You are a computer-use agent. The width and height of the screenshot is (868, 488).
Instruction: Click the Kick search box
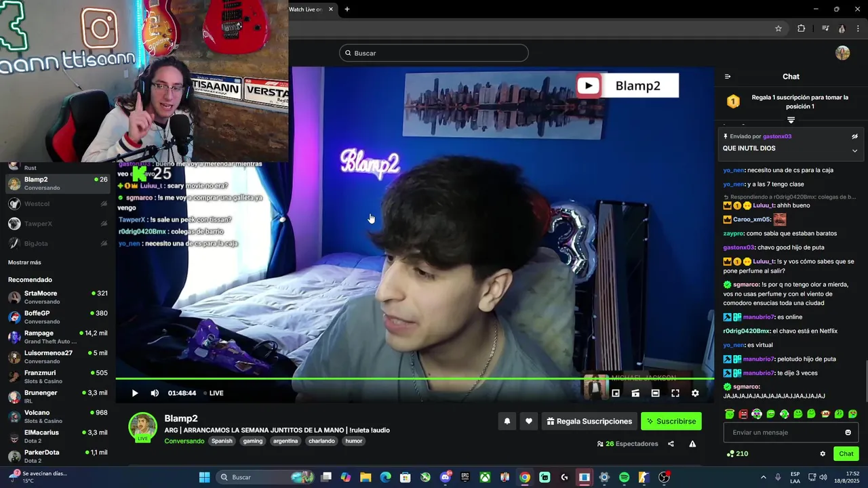pyautogui.click(x=434, y=53)
